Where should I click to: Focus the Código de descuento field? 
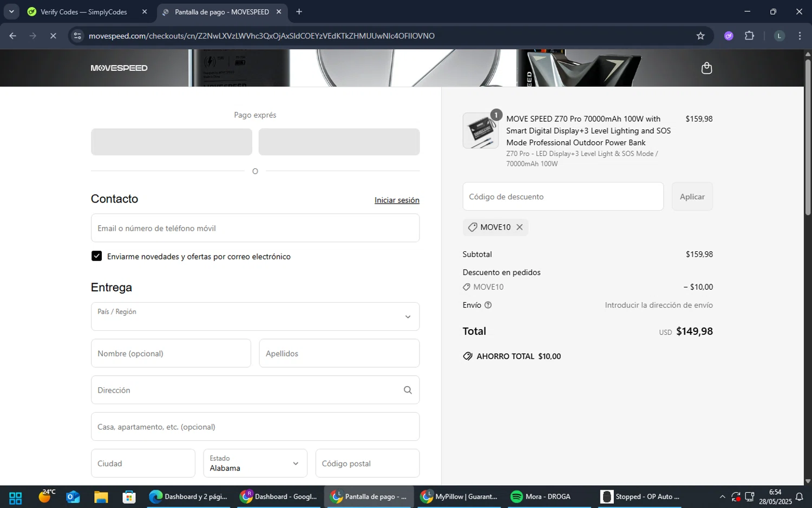pyautogui.click(x=563, y=197)
